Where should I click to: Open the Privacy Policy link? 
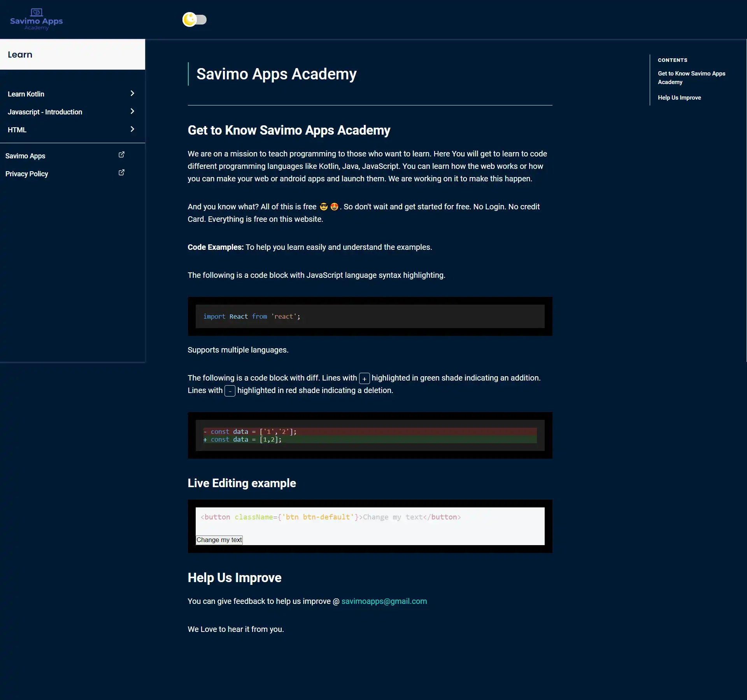(26, 174)
